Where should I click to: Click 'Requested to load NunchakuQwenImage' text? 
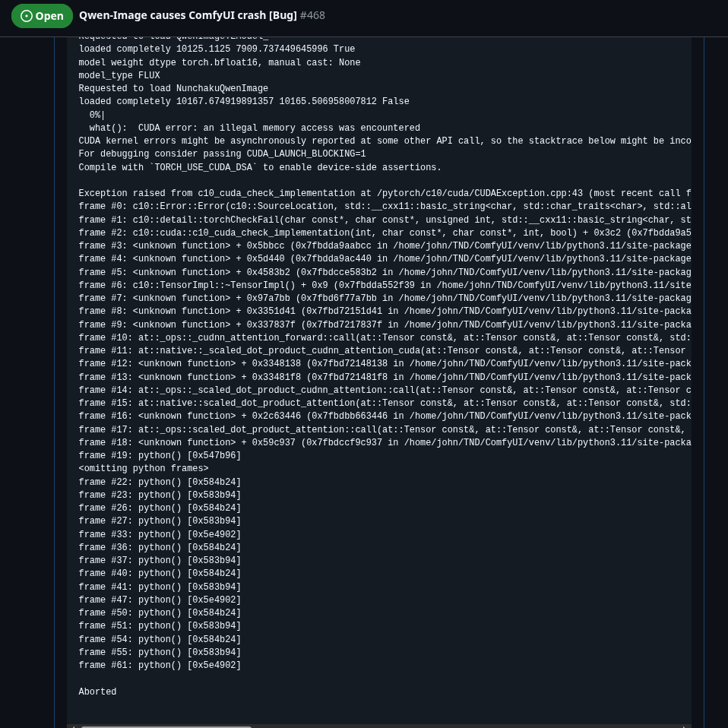pos(173,89)
